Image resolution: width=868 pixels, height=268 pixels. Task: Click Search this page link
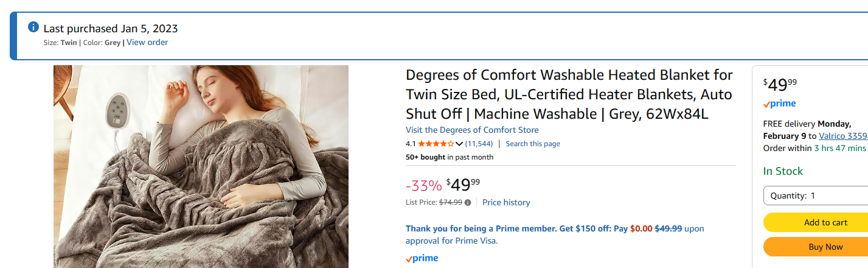pos(533,144)
